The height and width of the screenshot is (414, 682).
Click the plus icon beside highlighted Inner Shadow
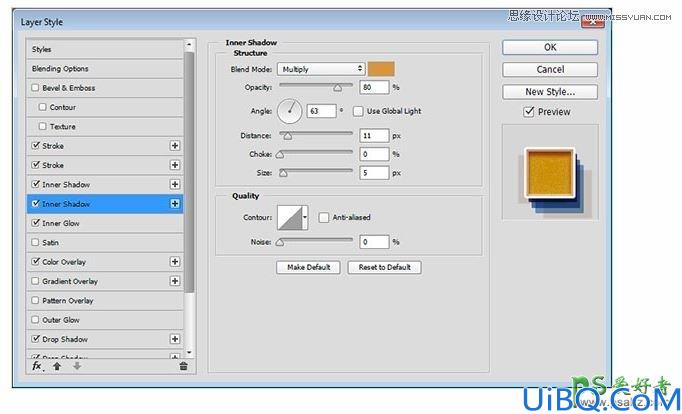(x=175, y=204)
